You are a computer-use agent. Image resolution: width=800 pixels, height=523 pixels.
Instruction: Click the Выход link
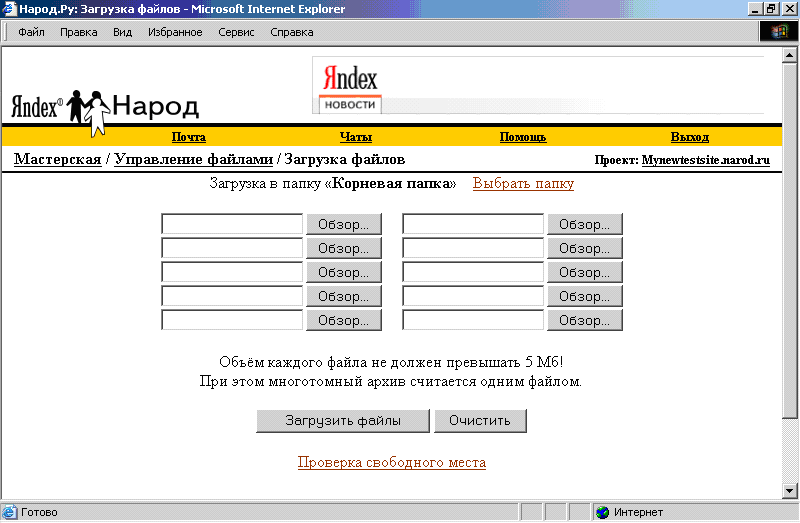(690, 137)
